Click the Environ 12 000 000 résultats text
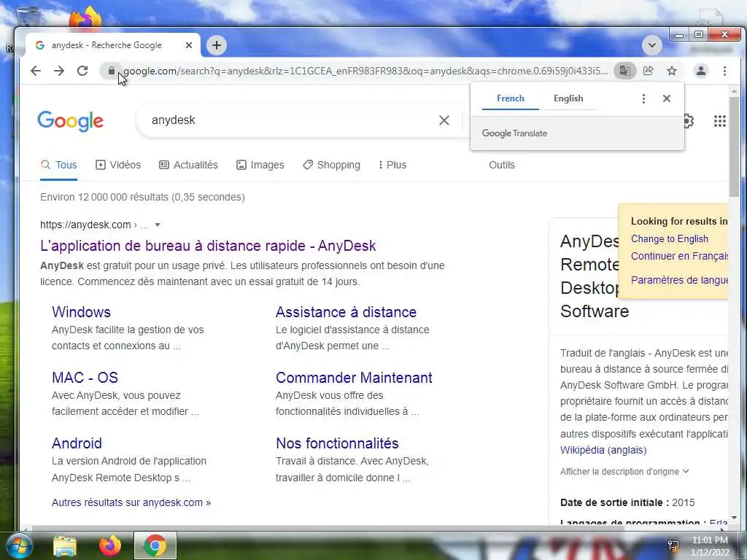Viewport: 747px width, 560px height. 142,197
